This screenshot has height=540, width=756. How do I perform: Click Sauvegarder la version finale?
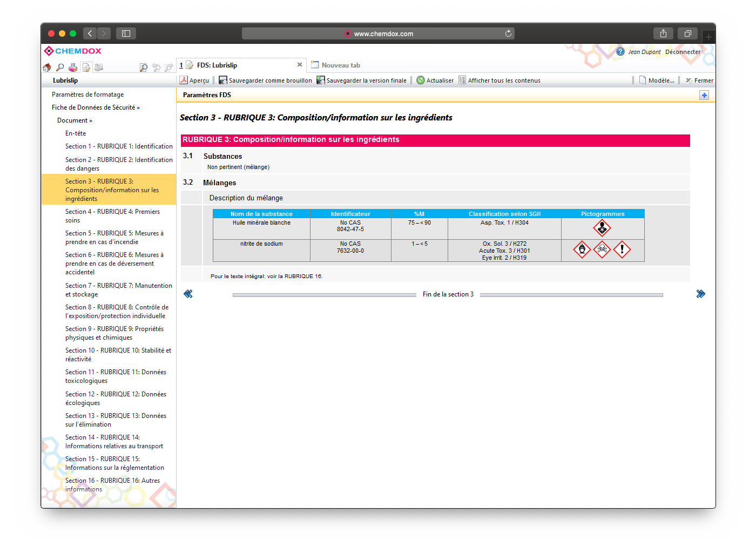pos(361,80)
